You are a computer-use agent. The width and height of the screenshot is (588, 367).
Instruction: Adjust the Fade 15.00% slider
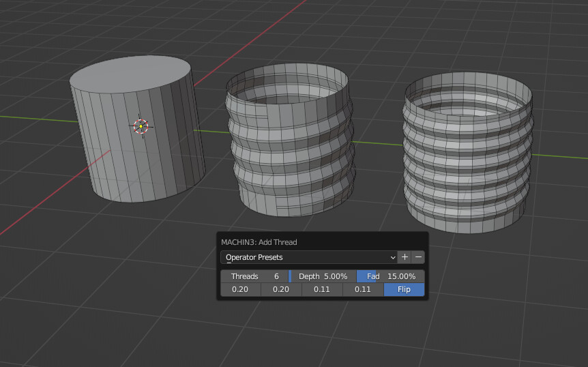pos(390,276)
